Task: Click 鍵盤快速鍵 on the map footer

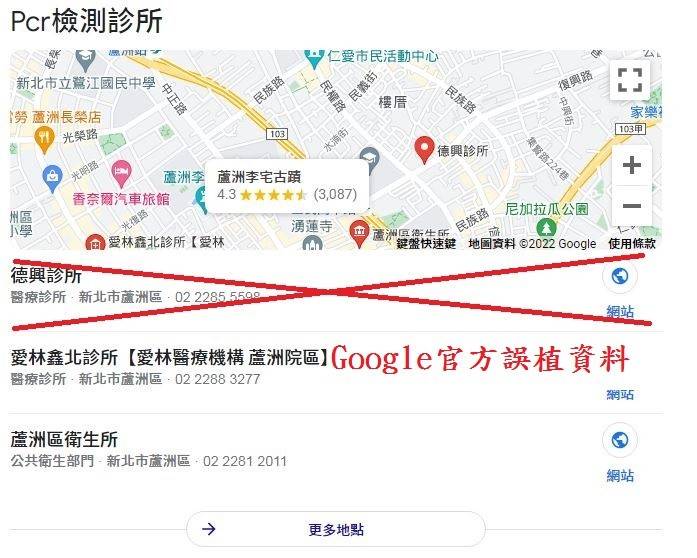Action: coord(426,244)
